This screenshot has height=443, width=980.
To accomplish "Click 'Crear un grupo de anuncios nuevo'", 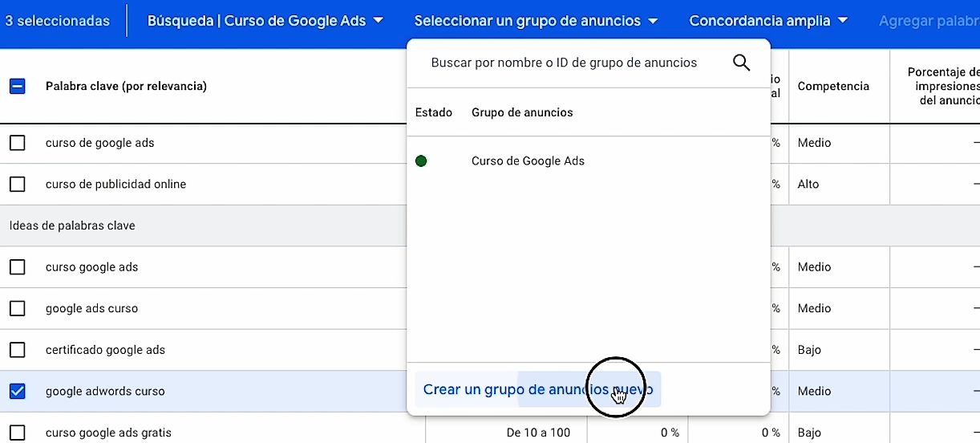I will (x=537, y=390).
